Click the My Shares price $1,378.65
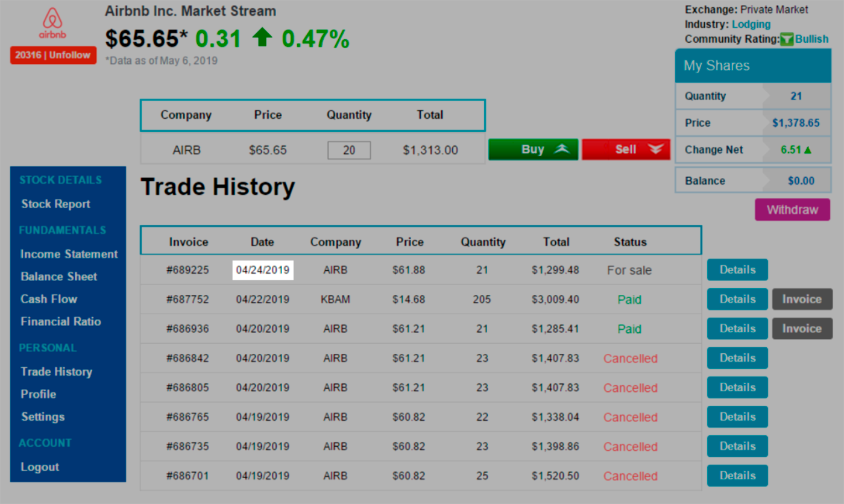Screen dimensions: 844x504 [x=796, y=123]
